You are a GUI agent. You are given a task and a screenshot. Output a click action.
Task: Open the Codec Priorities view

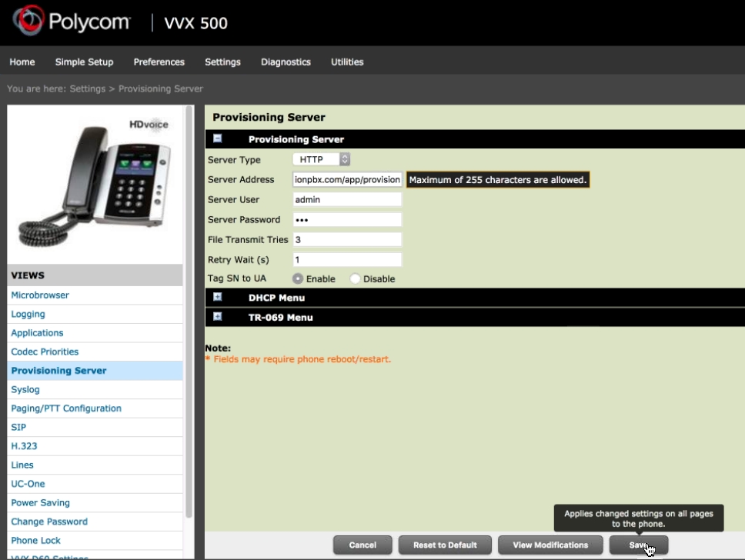click(45, 352)
